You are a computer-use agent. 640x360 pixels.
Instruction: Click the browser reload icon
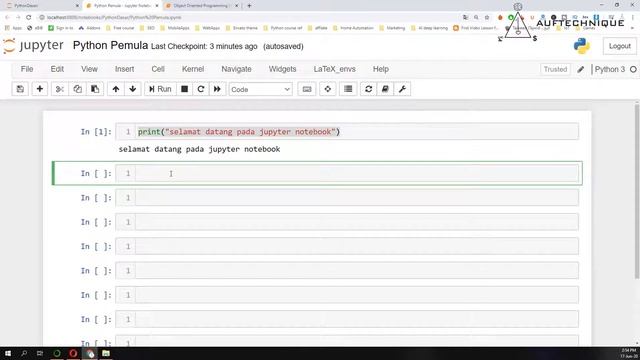(x=29, y=17)
